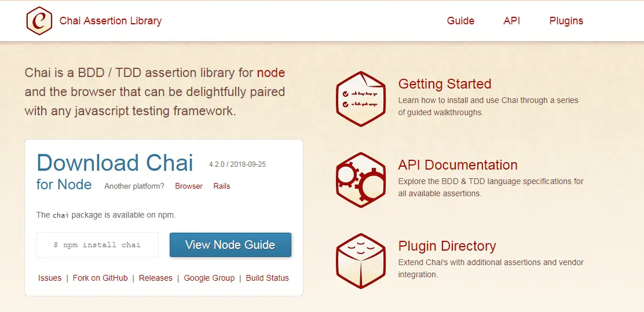Follow the 'node' link in the intro

tap(271, 73)
